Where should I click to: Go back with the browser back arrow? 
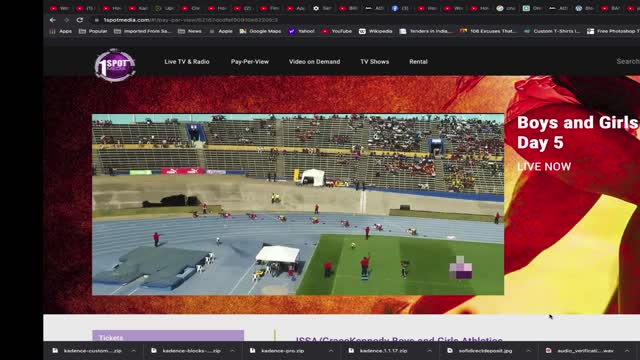[53, 20]
